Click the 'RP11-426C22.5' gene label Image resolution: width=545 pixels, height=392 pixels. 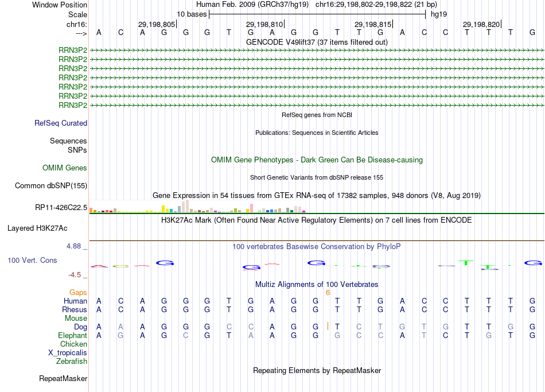coord(61,208)
